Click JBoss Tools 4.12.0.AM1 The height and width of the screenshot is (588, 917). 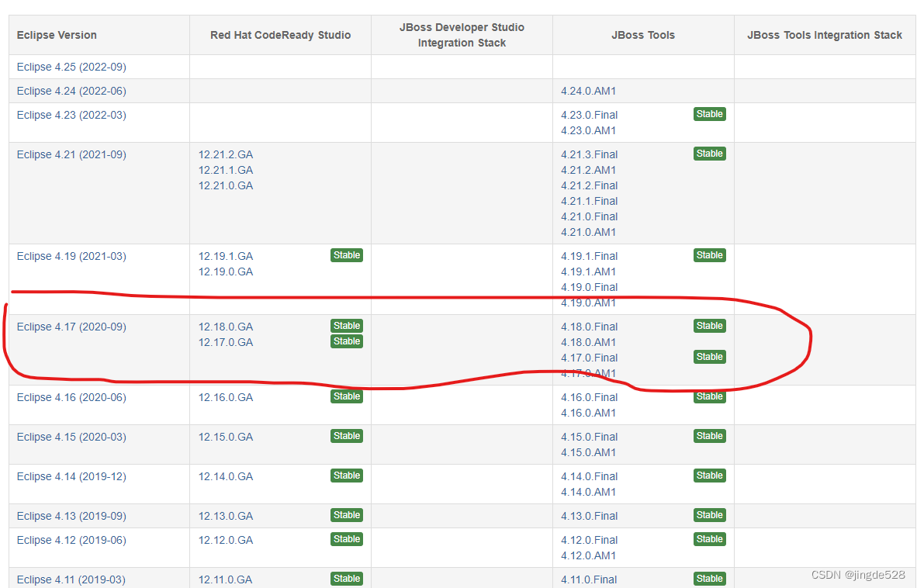588,556
